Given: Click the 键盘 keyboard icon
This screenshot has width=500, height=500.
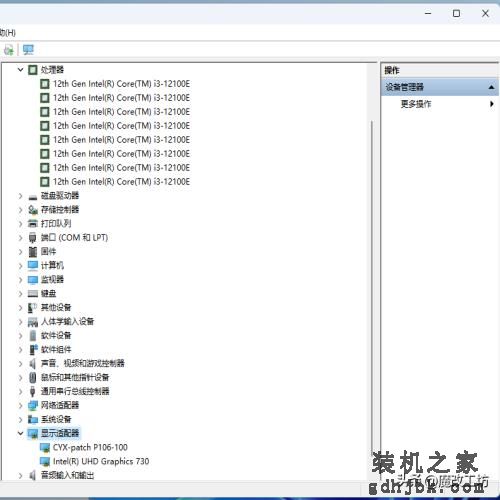Looking at the screenshot, I should (x=33, y=294).
